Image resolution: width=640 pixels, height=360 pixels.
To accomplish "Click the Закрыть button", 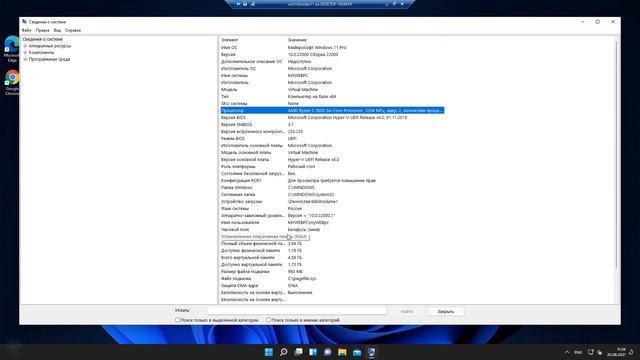I will (446, 311).
